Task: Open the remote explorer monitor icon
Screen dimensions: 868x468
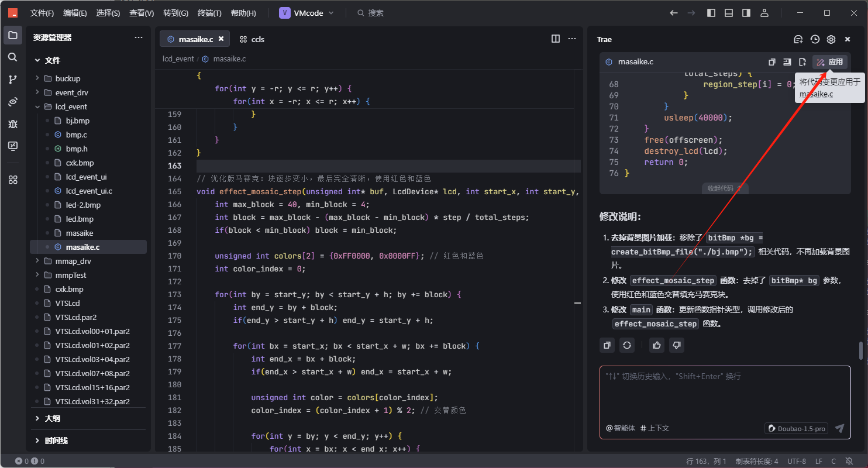Action: pyautogui.click(x=13, y=146)
